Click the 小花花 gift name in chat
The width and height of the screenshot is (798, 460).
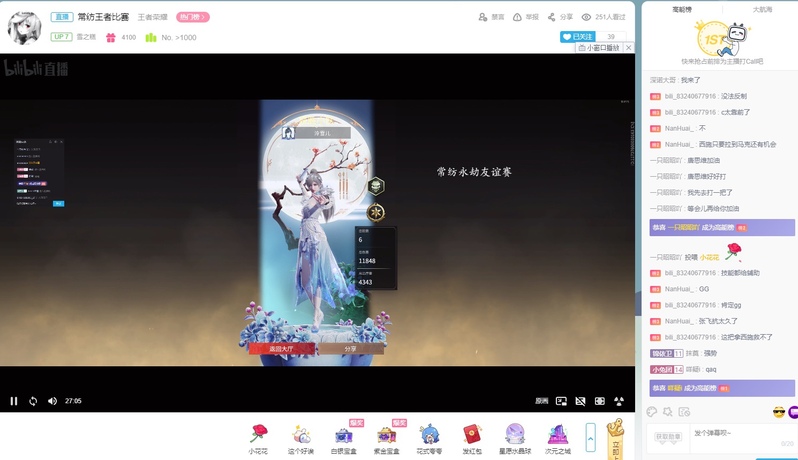point(709,257)
